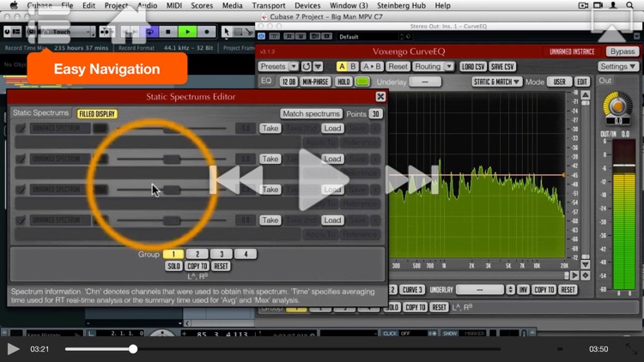The height and width of the screenshot is (362, 644).
Task: Select the B state in A/B comparison
Action: [352, 67]
